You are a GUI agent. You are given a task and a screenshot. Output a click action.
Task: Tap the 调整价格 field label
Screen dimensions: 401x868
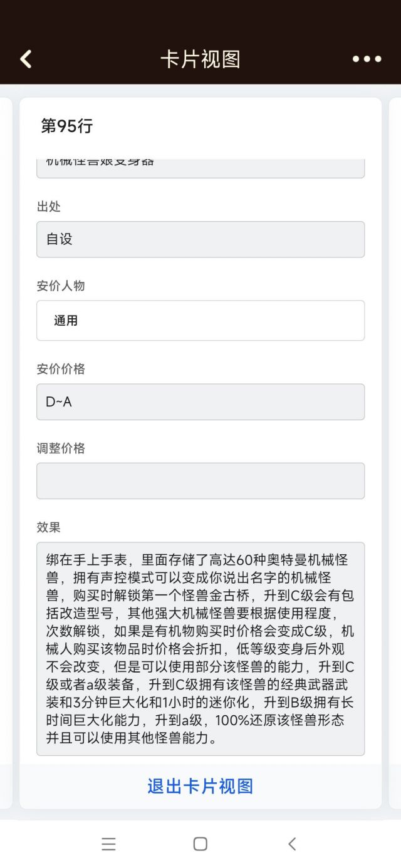click(61, 448)
